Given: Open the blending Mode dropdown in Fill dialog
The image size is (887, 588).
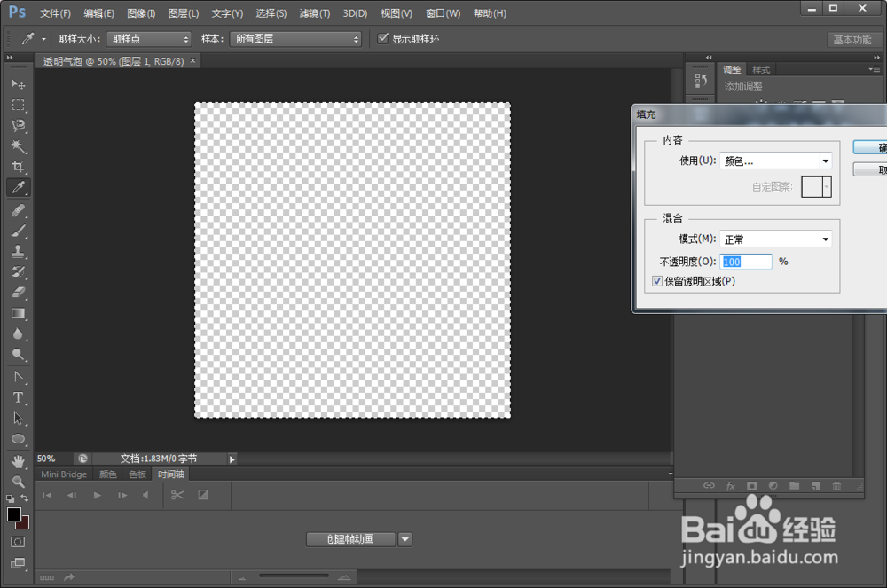Looking at the screenshot, I should pos(775,239).
